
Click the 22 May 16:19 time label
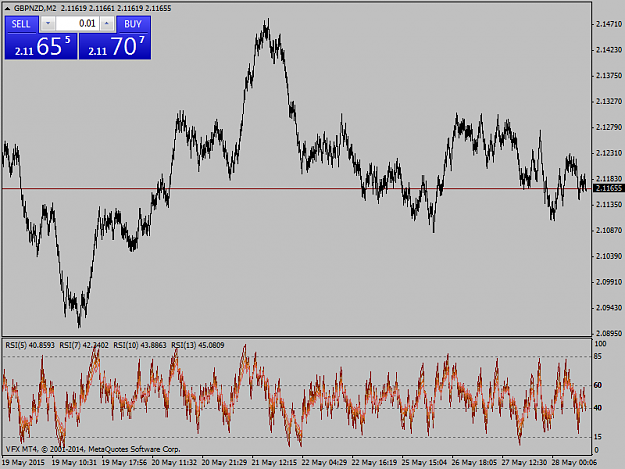point(374,463)
